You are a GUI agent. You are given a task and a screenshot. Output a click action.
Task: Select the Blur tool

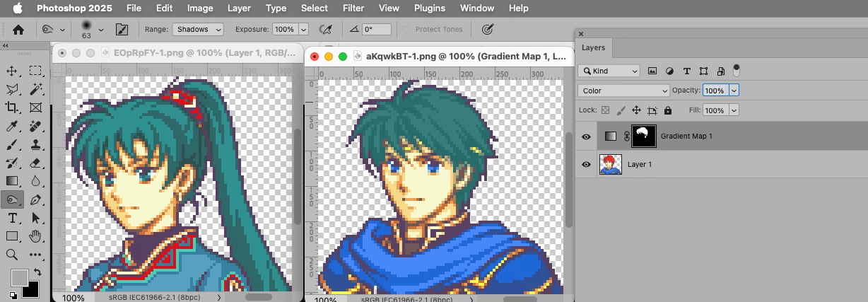click(x=35, y=181)
